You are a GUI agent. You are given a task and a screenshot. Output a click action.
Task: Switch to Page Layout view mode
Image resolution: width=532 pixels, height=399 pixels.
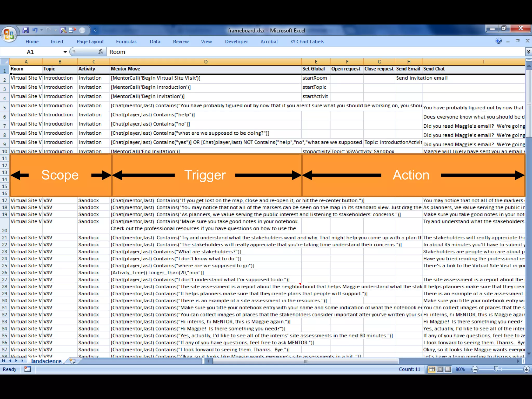point(440,369)
